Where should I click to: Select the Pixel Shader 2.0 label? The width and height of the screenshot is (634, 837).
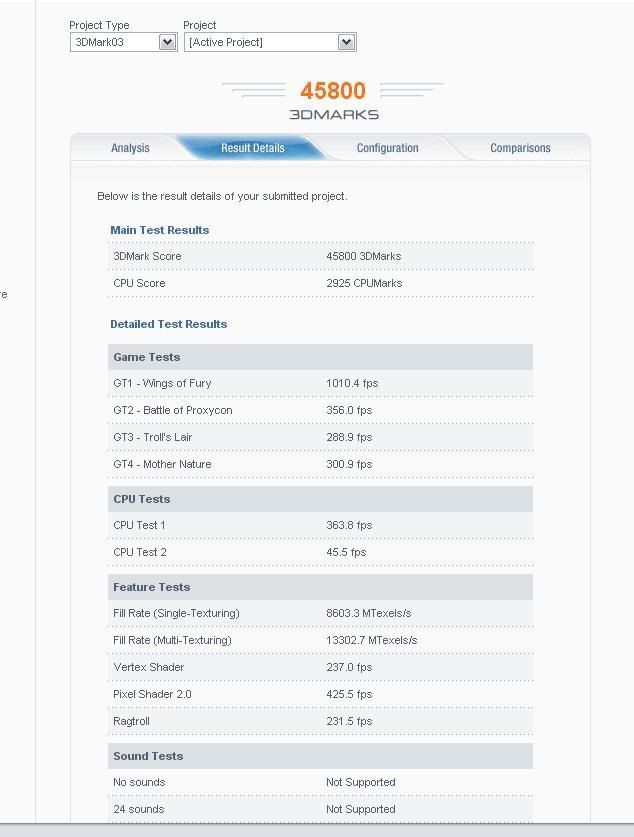[152, 694]
